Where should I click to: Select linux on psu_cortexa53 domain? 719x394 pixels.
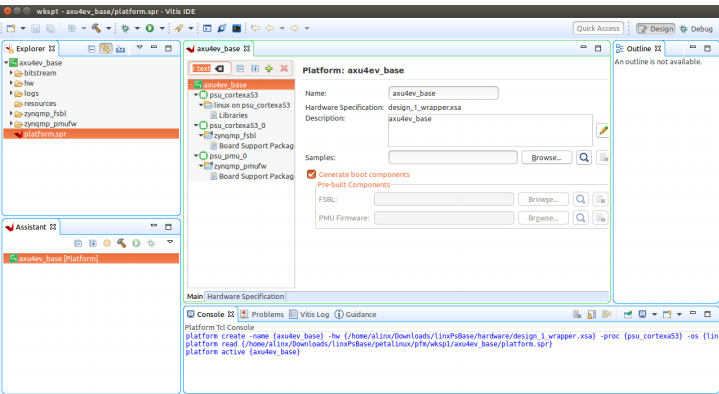pos(252,105)
